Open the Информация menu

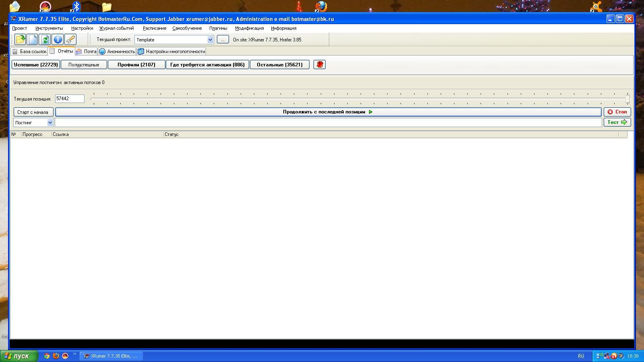[x=284, y=28]
